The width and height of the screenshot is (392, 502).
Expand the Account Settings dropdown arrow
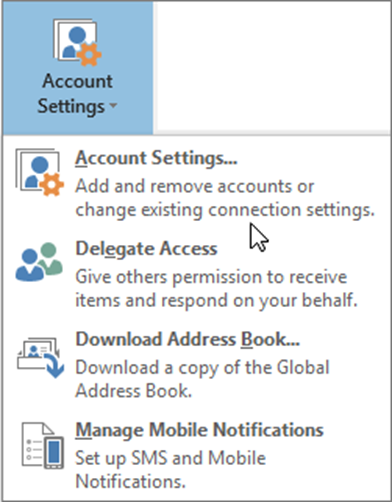pyautogui.click(x=113, y=106)
